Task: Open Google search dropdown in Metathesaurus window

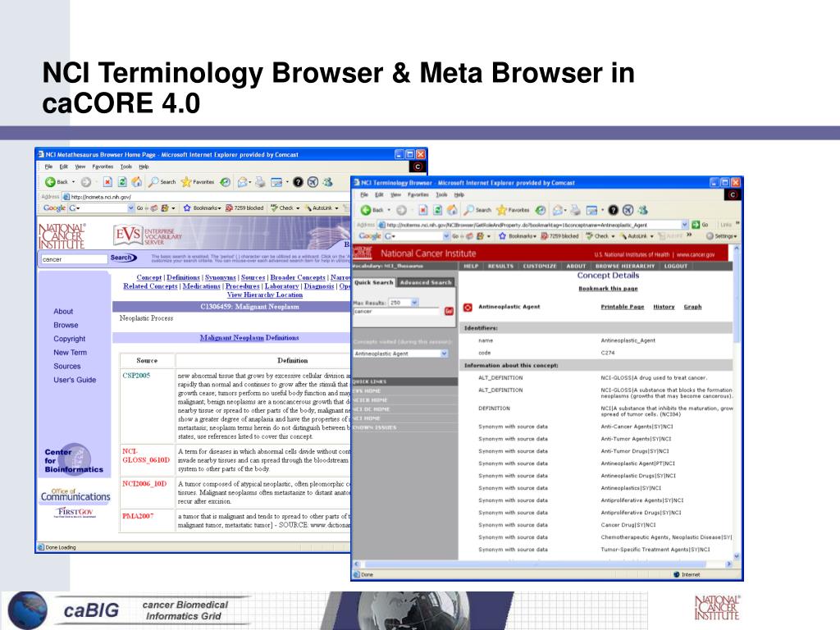Action: pos(130,208)
